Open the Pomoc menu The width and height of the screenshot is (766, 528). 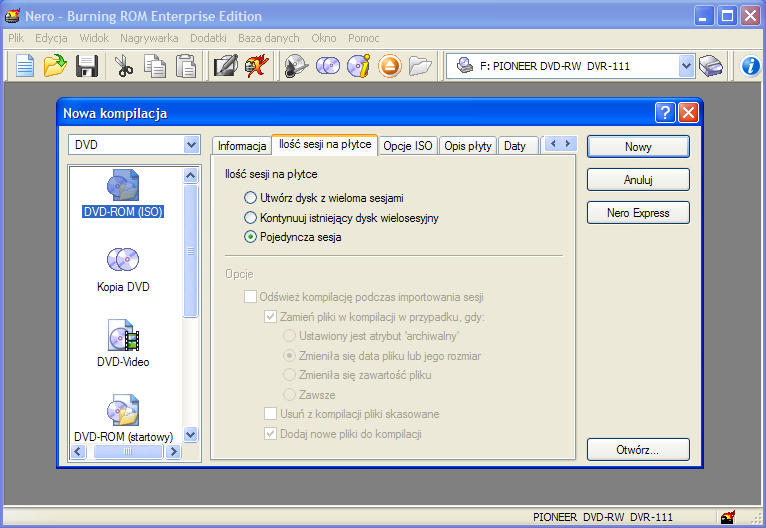point(363,38)
